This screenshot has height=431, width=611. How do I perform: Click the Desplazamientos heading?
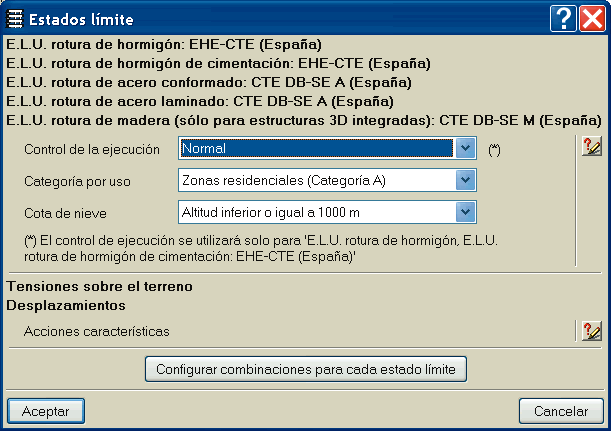66,304
